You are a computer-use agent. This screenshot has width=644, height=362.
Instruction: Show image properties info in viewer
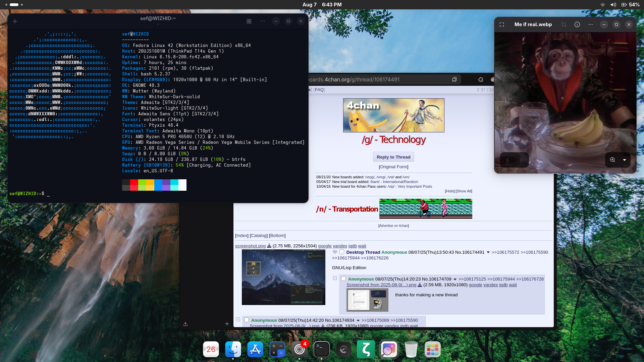click(x=577, y=24)
